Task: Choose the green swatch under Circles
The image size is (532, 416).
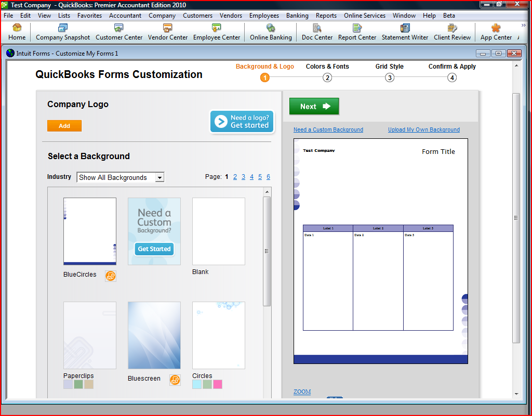Action: pyautogui.click(x=207, y=384)
